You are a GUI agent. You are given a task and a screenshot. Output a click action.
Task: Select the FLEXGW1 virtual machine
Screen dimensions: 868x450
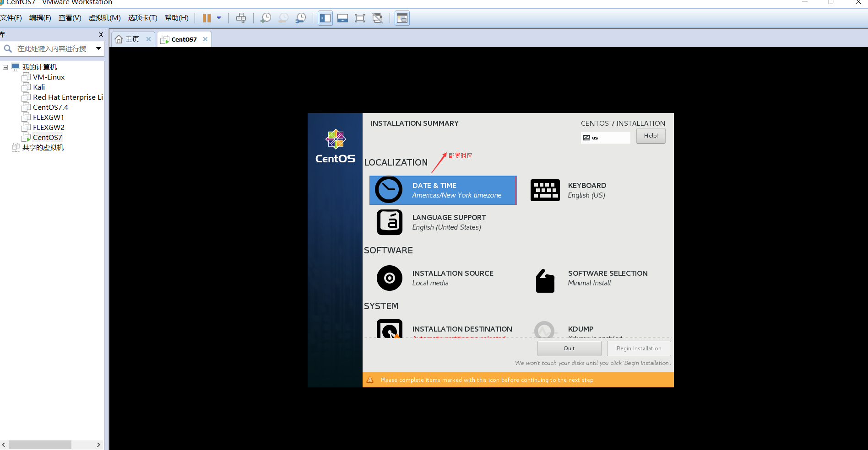pyautogui.click(x=49, y=118)
